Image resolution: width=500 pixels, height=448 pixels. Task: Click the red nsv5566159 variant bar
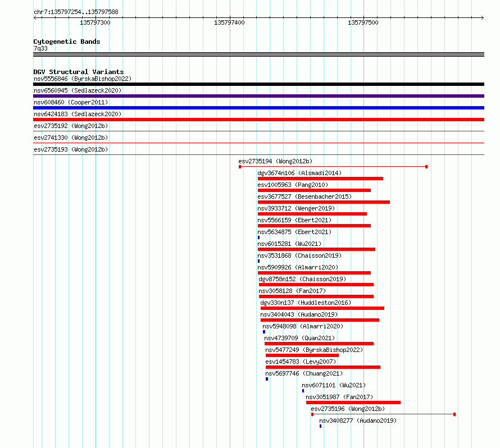click(x=314, y=226)
